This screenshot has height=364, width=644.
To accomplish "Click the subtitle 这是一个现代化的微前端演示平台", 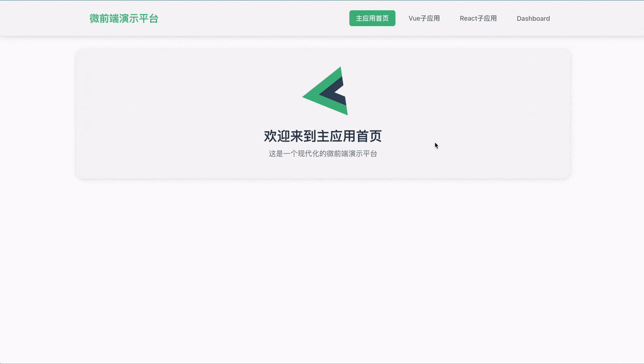I will click(x=322, y=153).
